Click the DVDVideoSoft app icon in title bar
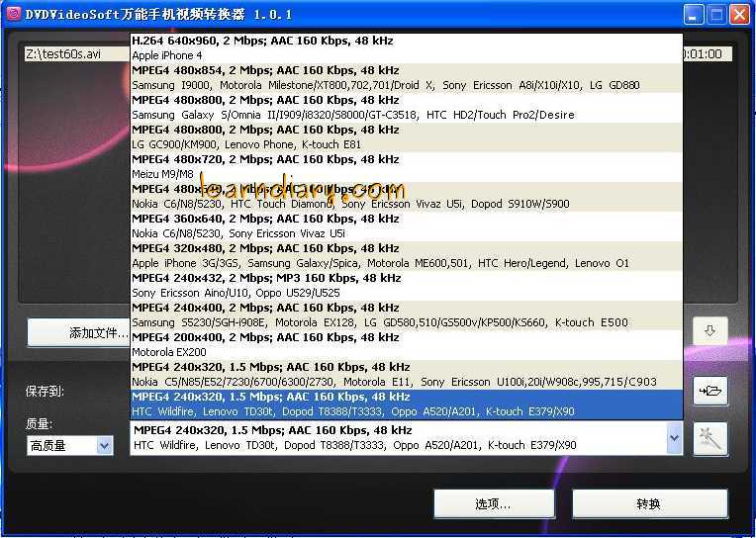The width and height of the screenshot is (756, 538). point(14,14)
